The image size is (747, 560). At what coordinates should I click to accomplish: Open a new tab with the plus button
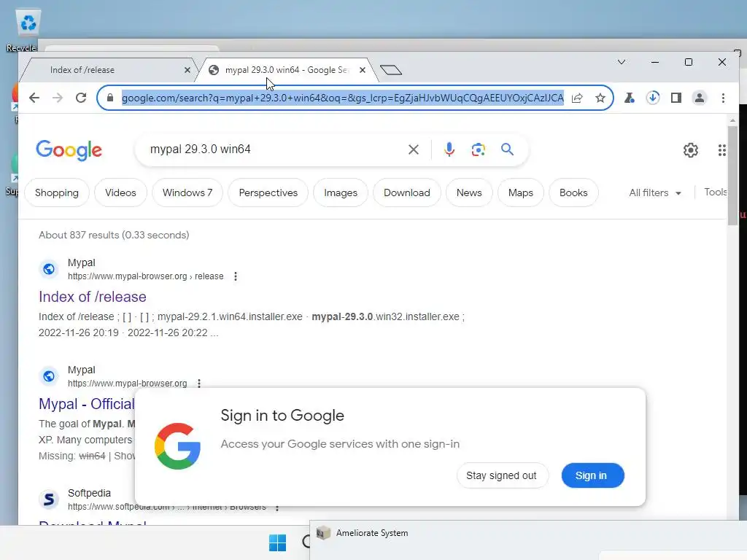point(391,70)
